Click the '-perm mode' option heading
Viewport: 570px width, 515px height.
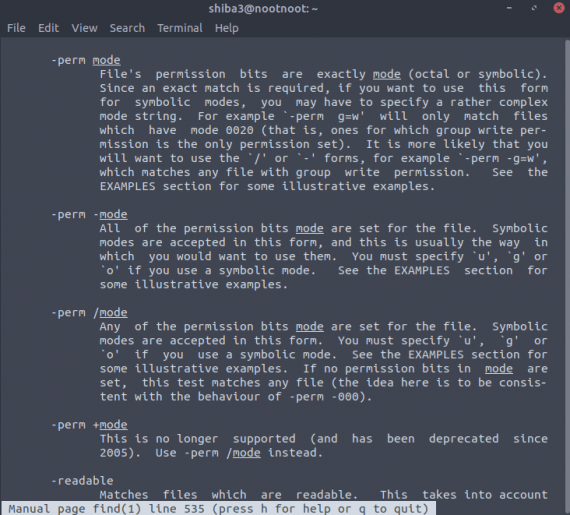(86, 60)
